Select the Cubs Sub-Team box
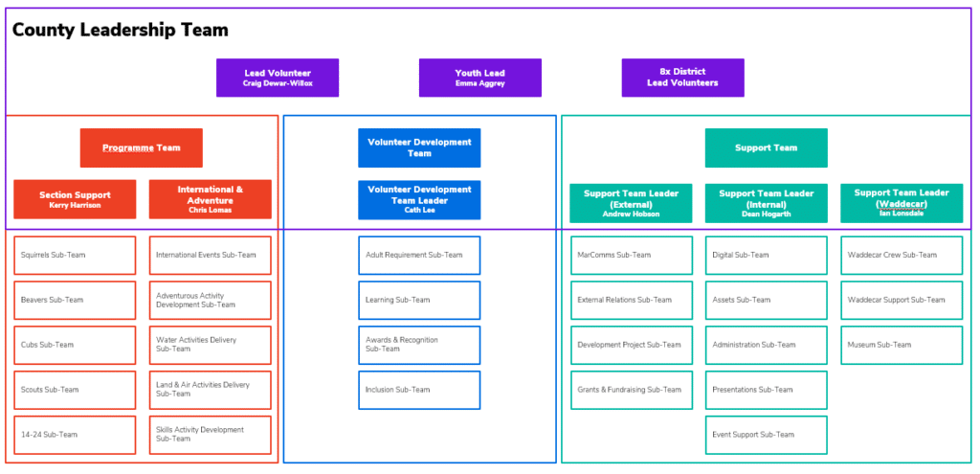 pos(75,345)
